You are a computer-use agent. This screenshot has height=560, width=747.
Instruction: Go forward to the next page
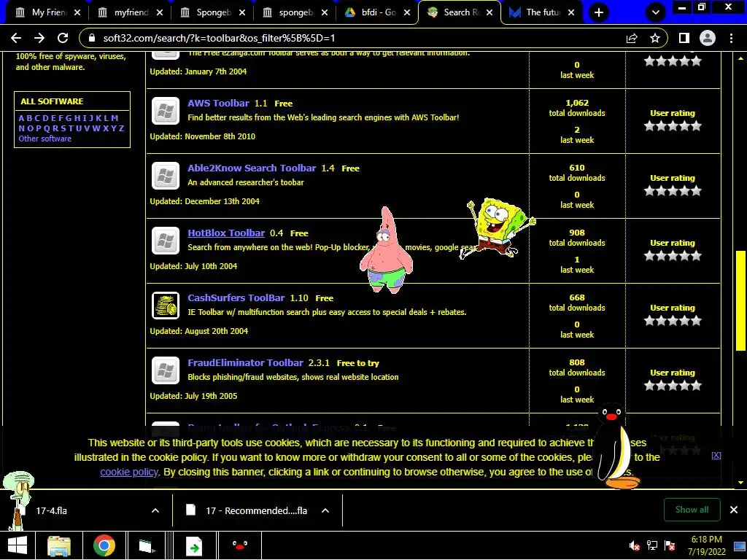point(39,38)
